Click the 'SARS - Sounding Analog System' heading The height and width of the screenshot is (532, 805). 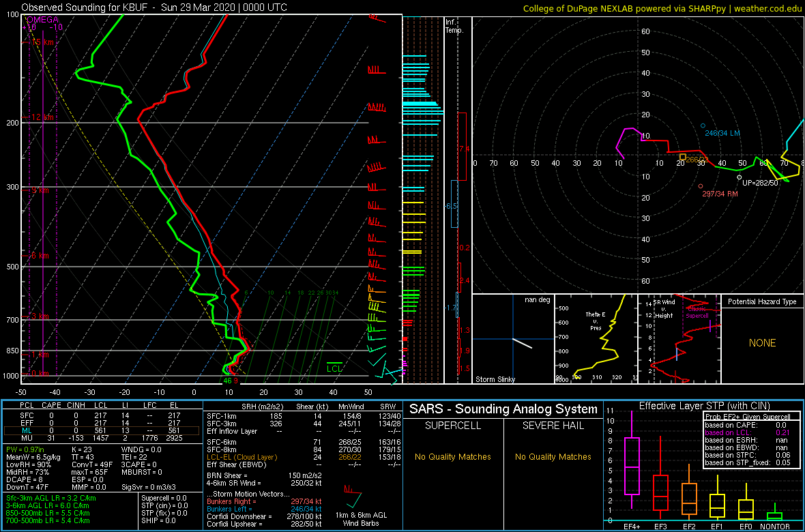[x=503, y=409]
